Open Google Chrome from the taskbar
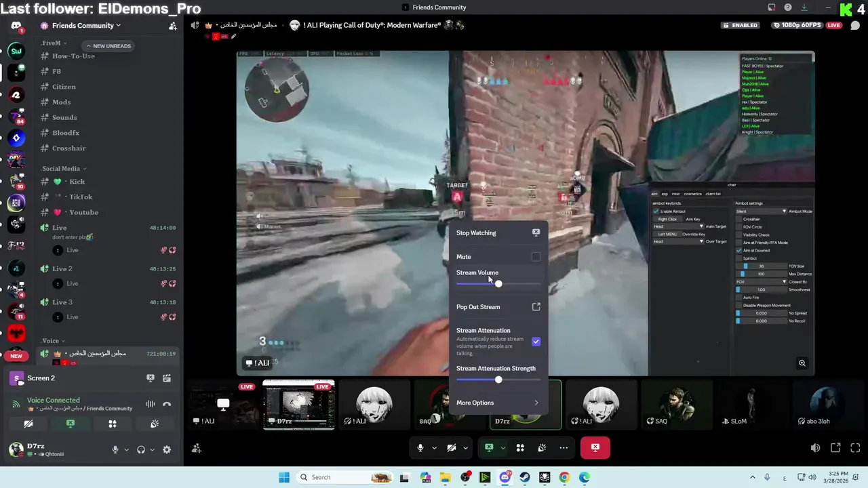The width and height of the screenshot is (868, 488). pos(564,477)
